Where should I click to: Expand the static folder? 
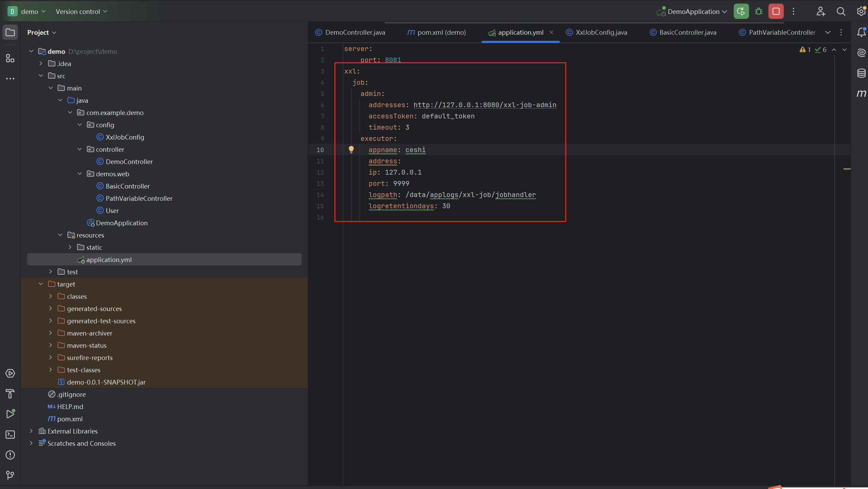[70, 247]
